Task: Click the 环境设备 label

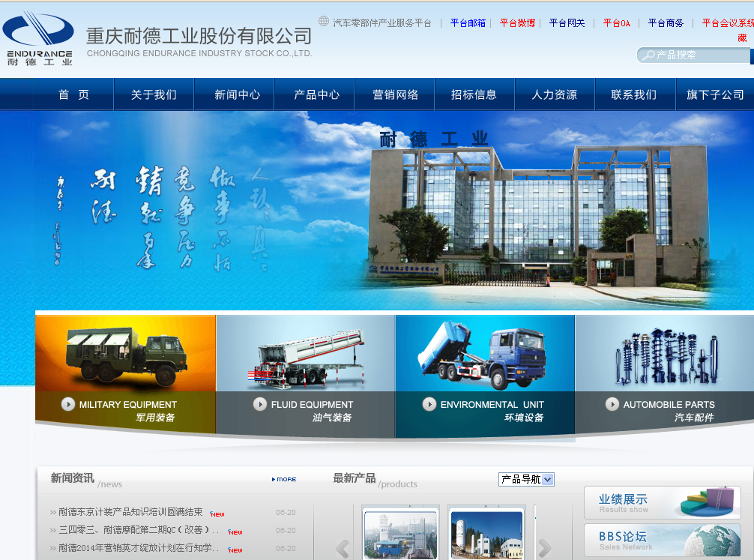Action: (524, 417)
